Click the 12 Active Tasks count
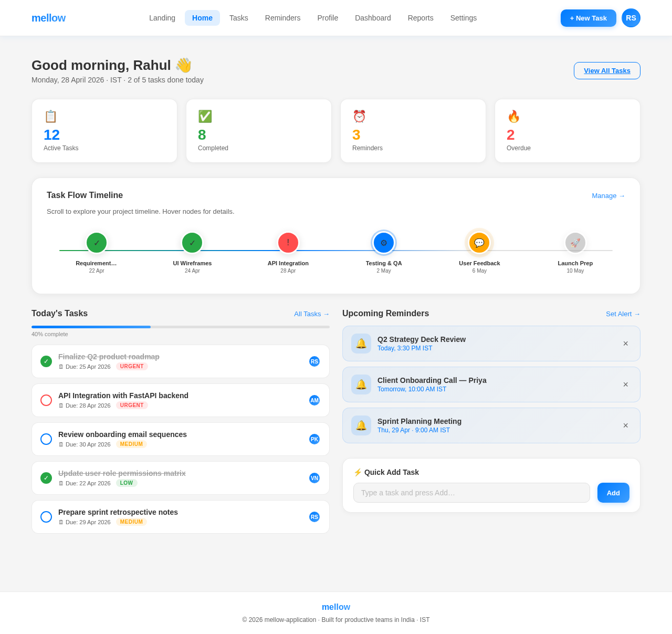The height and width of the screenshot is (634, 672). (x=51, y=135)
